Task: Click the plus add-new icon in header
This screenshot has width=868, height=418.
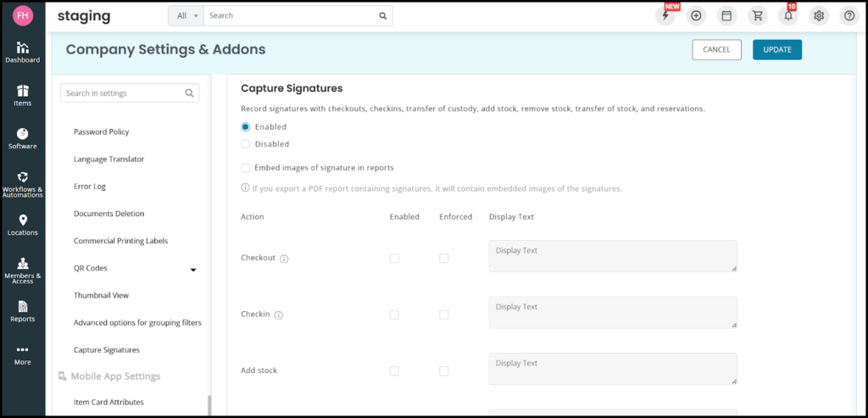Action: [696, 15]
